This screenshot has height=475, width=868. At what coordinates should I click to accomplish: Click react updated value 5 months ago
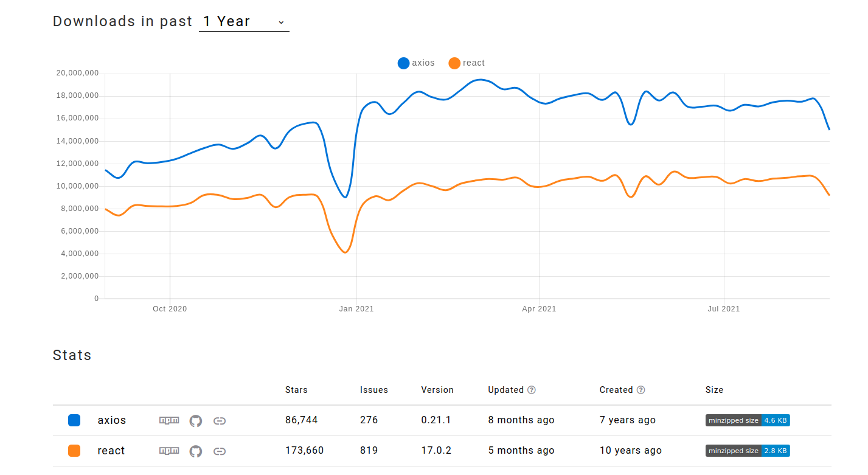pyautogui.click(x=521, y=451)
